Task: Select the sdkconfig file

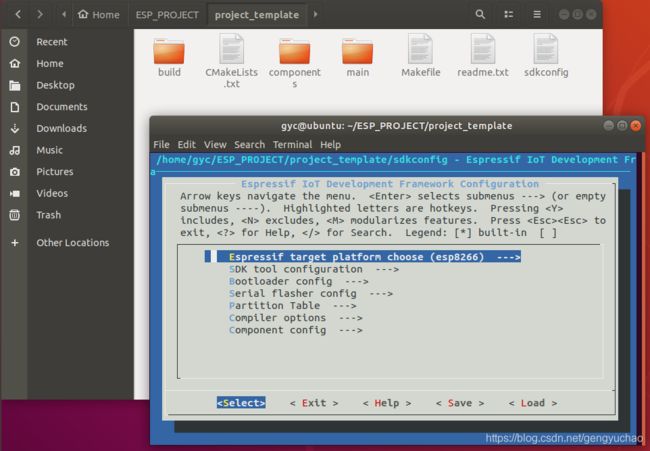Action: [546, 56]
